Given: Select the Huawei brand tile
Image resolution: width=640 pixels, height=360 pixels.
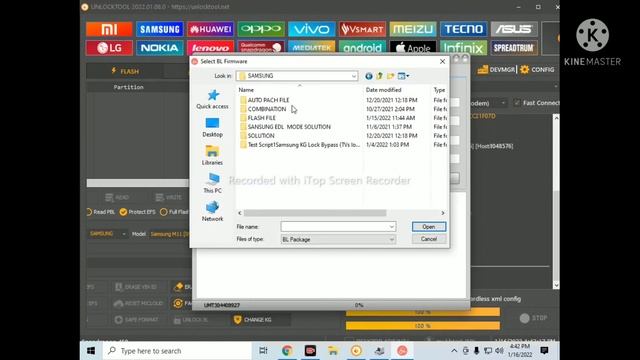Looking at the screenshot, I should (210, 29).
